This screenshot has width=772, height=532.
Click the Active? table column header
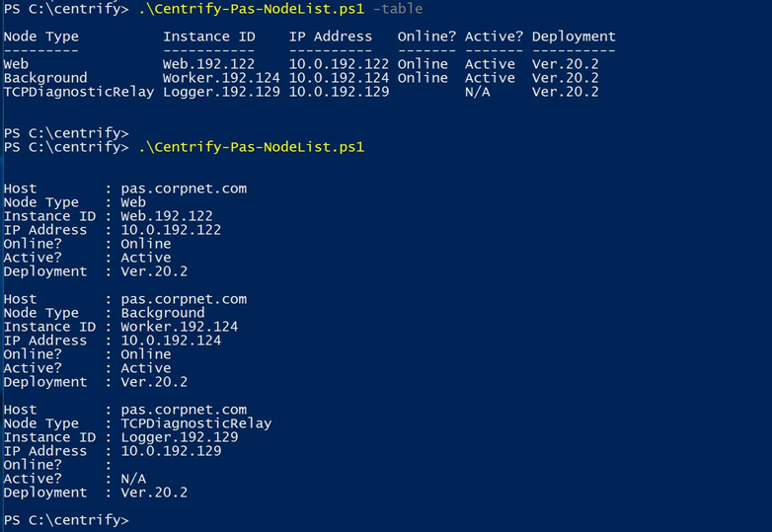click(x=494, y=37)
